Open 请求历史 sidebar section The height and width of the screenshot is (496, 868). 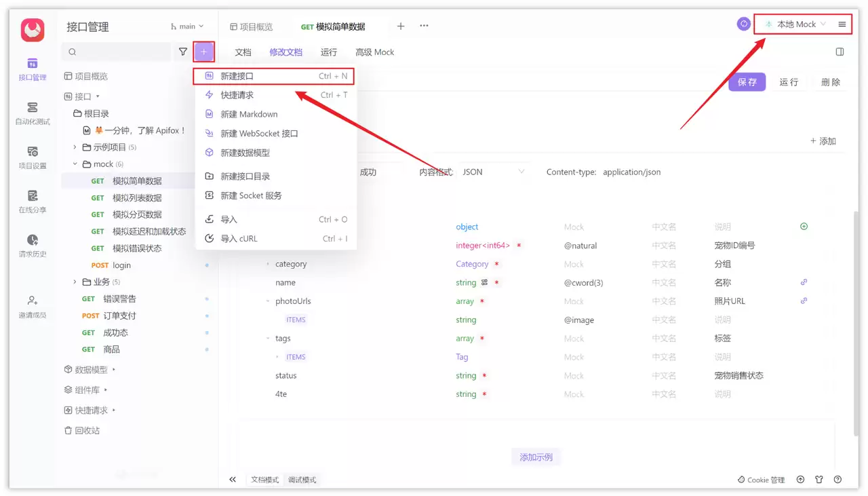33,246
